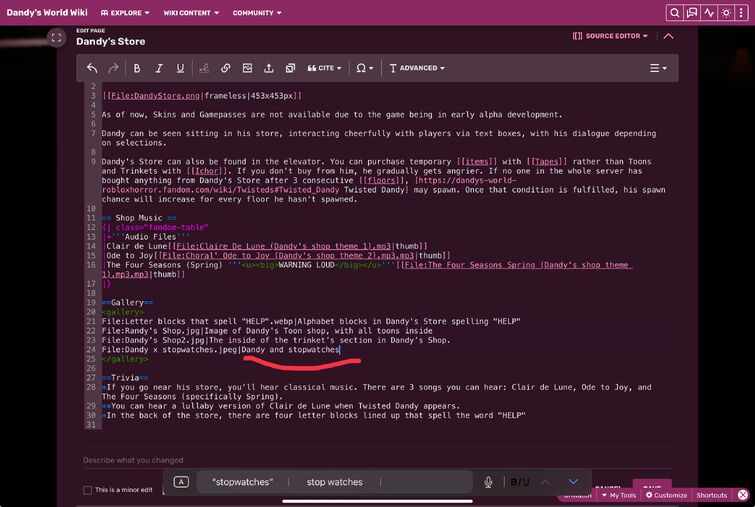Check the This is a minor edit box
Viewport: 755px width, 507px height.
(87, 490)
